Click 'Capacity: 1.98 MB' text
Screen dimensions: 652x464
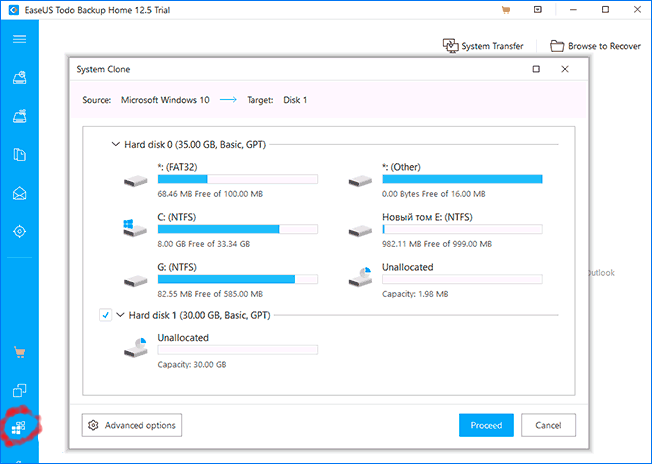[x=415, y=294]
